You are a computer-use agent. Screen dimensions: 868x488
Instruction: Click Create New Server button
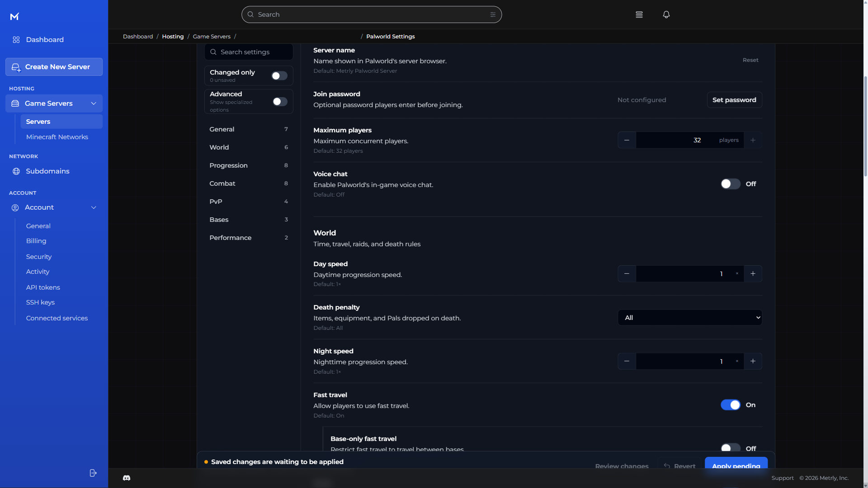[54, 67]
